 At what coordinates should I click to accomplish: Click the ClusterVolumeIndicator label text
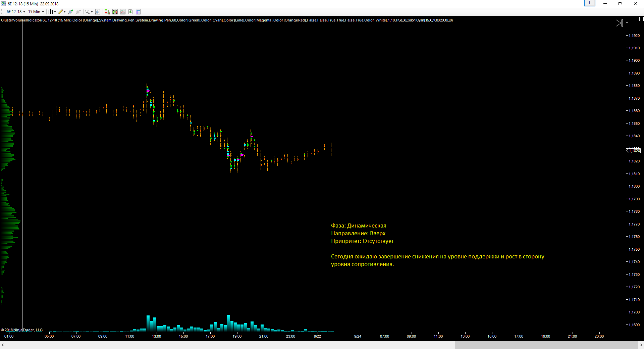coord(227,20)
